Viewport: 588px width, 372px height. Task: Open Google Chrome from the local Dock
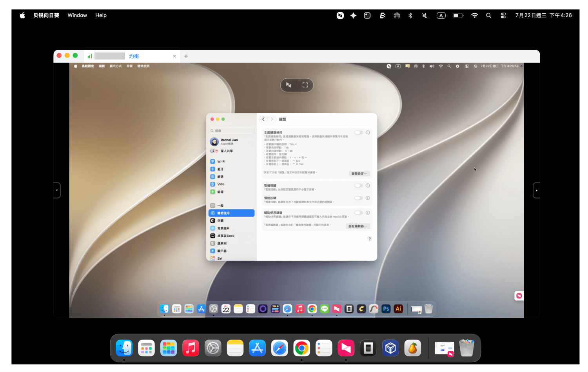301,348
